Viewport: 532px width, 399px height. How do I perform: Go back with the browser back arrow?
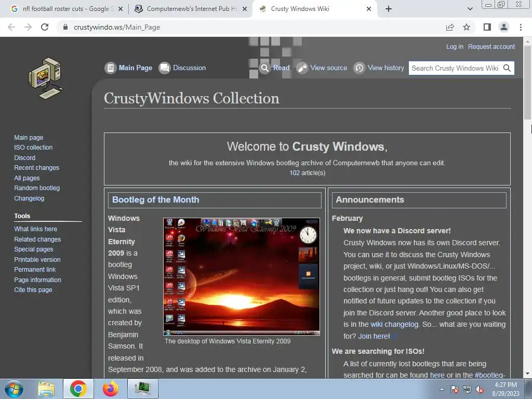pyautogui.click(x=11, y=27)
